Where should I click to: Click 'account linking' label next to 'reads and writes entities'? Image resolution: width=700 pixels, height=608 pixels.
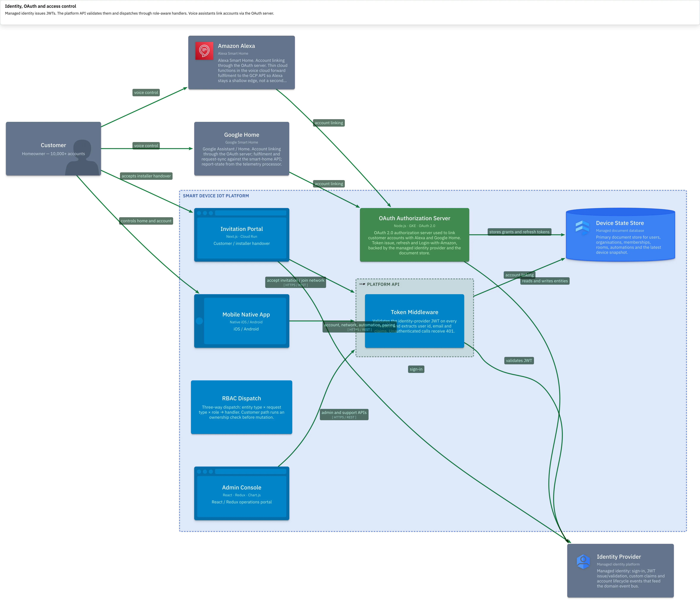(519, 275)
